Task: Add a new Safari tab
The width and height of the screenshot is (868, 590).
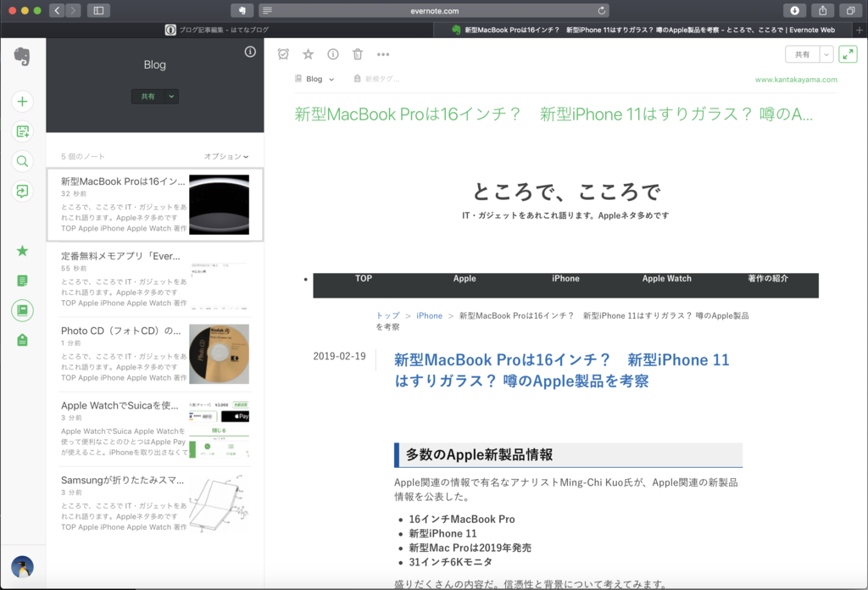Action: pyautogui.click(x=860, y=30)
